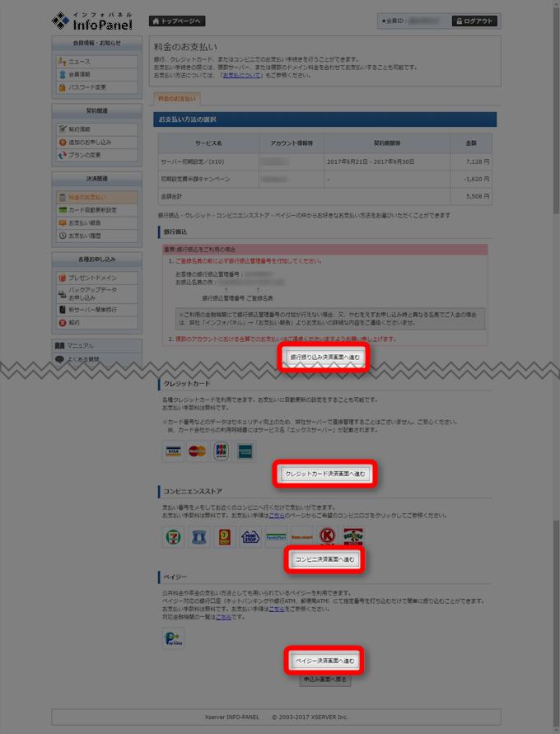Viewport: 560px width, 734px height.
Task: Click the 7,128 円 amount cell
Action: 471,162
